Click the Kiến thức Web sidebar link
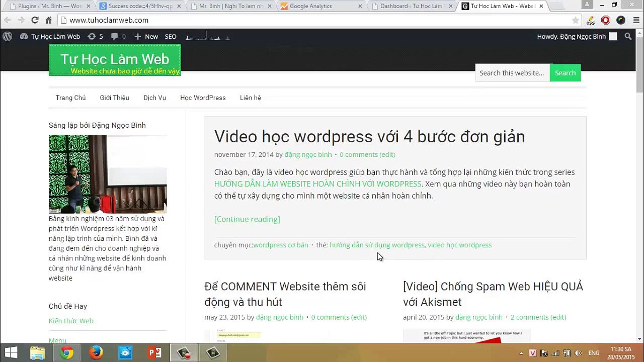The height and width of the screenshot is (362, 644). click(x=71, y=321)
